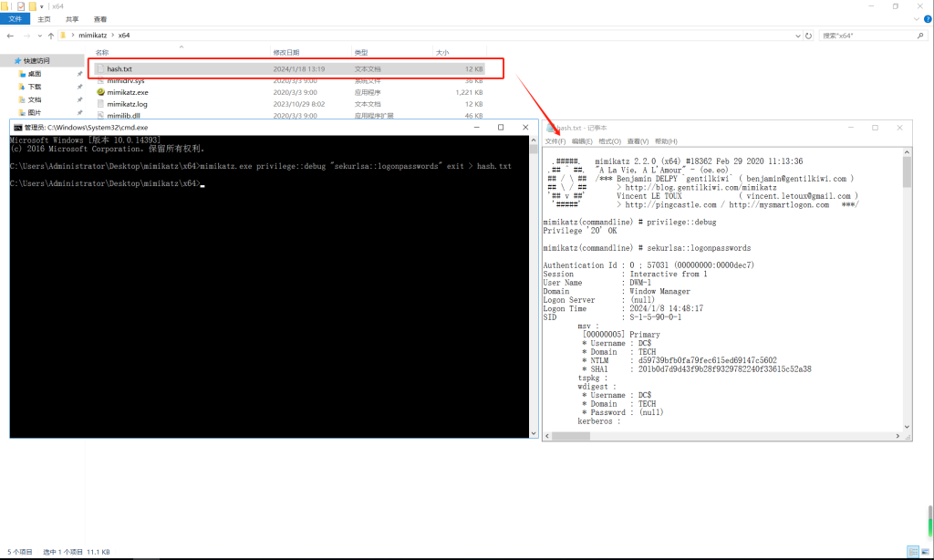This screenshot has height=560, width=934.
Task: Open 图片 folder in navigation pane
Action: point(35,112)
